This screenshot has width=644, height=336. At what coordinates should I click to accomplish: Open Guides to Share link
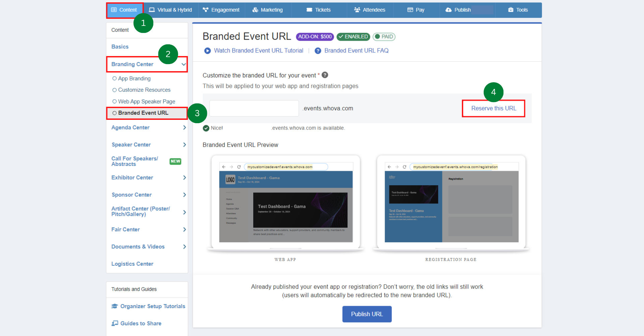(x=141, y=323)
